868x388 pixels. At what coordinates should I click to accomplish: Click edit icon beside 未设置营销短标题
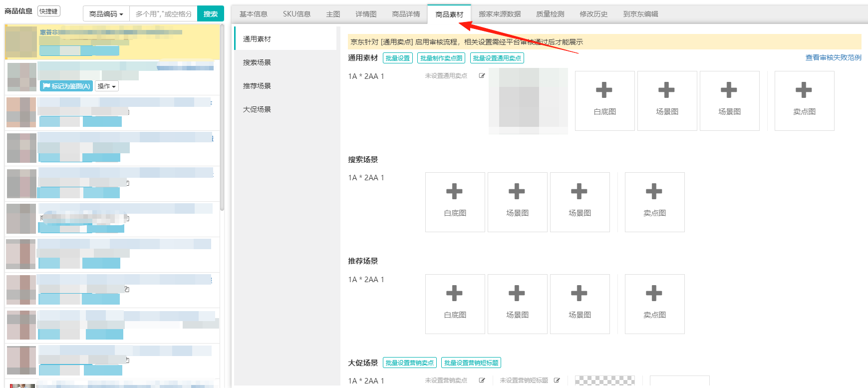(557, 381)
